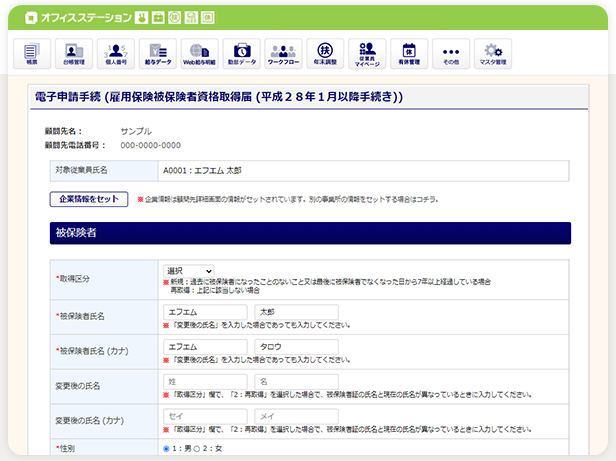Screen dimensions: 616x461
Task: Click the 顧問先名 value サンプル
Action: click(136, 131)
